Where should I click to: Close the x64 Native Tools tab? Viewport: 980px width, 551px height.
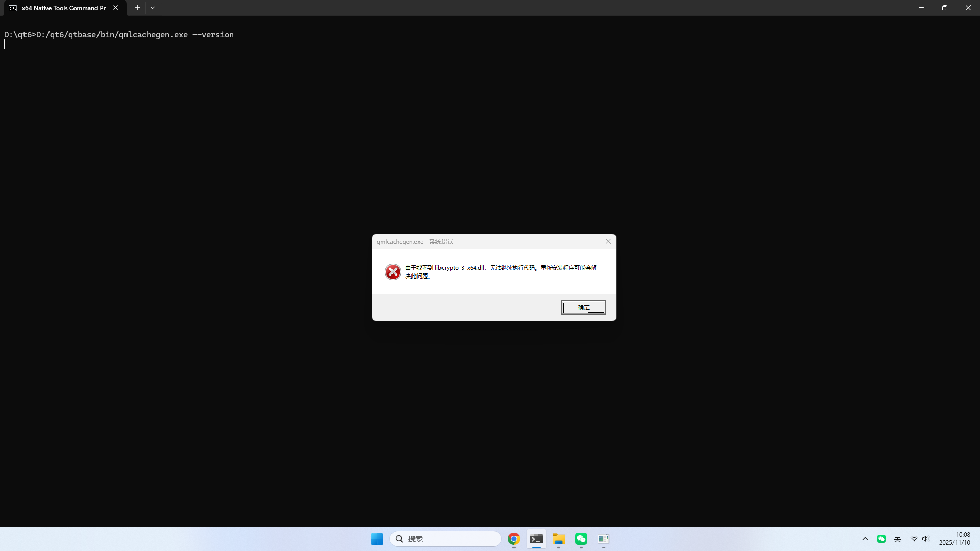coord(116,8)
